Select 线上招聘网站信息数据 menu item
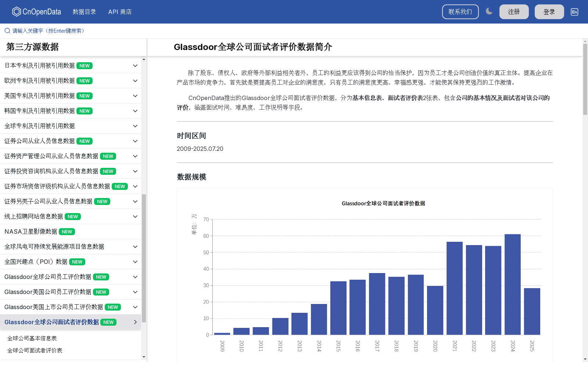This screenshot has width=588, height=368. (x=71, y=216)
